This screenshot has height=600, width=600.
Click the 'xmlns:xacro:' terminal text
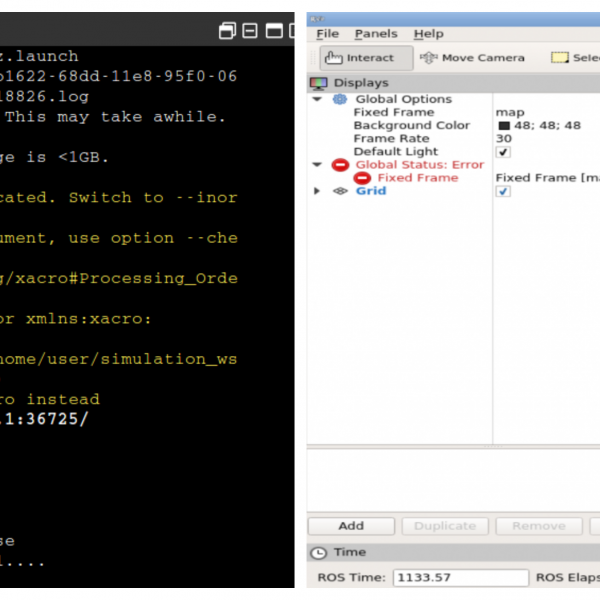pyautogui.click(x=88, y=319)
